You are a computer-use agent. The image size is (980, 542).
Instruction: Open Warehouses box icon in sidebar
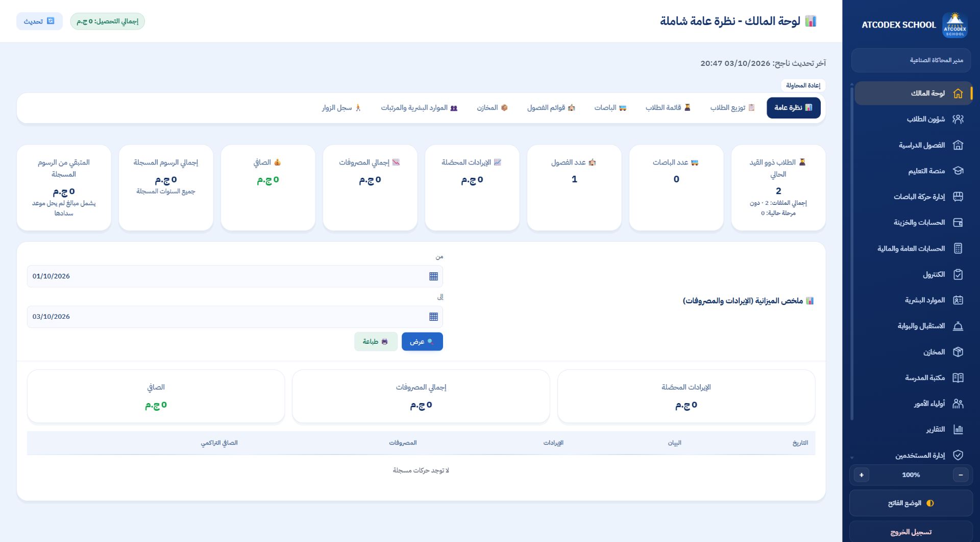(958, 352)
